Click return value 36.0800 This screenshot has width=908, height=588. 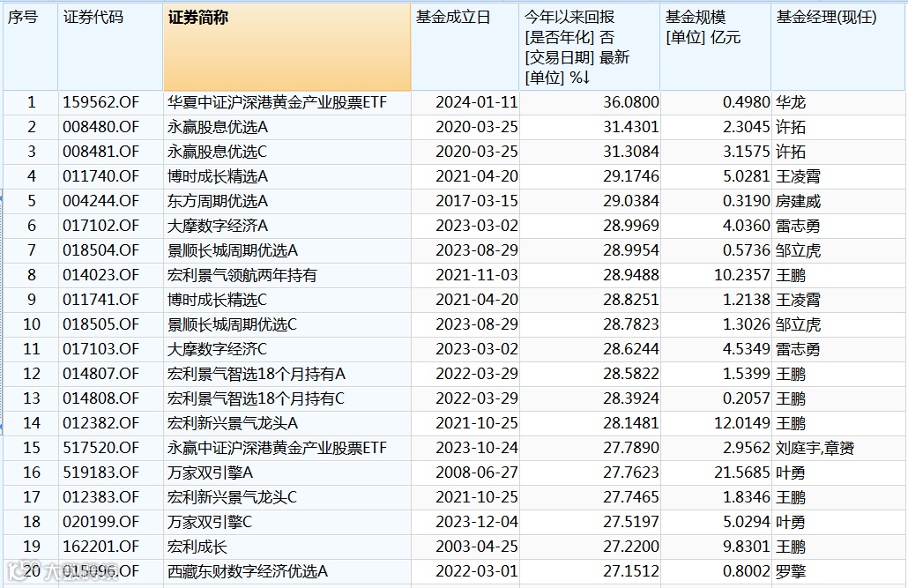(x=630, y=102)
